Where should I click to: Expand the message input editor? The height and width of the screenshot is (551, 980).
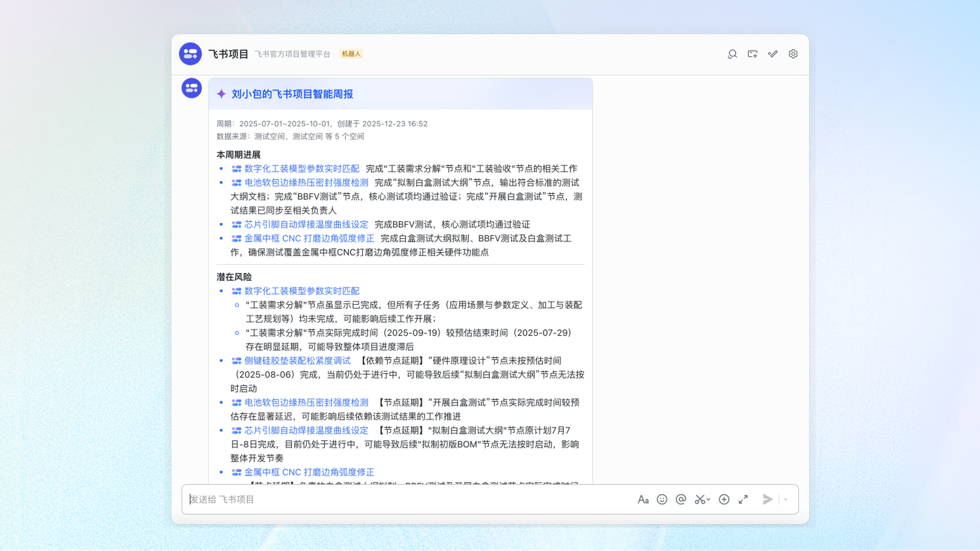[x=743, y=499]
